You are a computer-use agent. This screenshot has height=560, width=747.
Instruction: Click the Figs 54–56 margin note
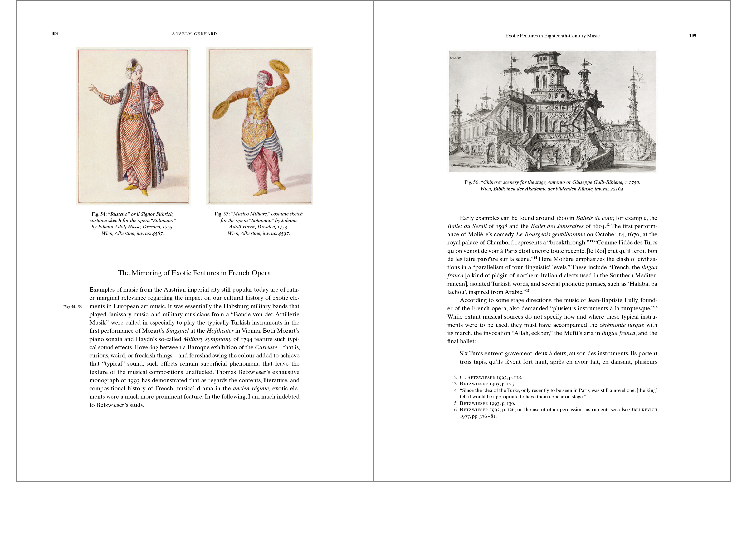point(73,307)
